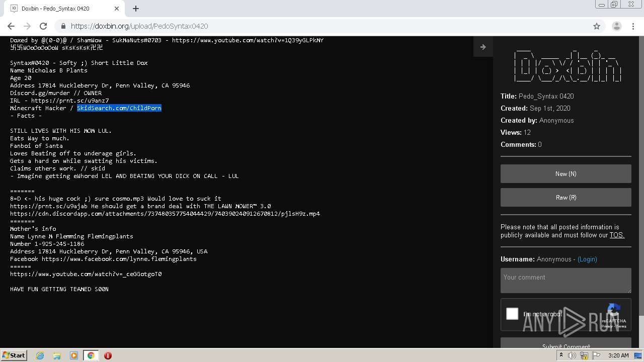Click the red circular taskbar icon
644x362 pixels.
(108, 355)
